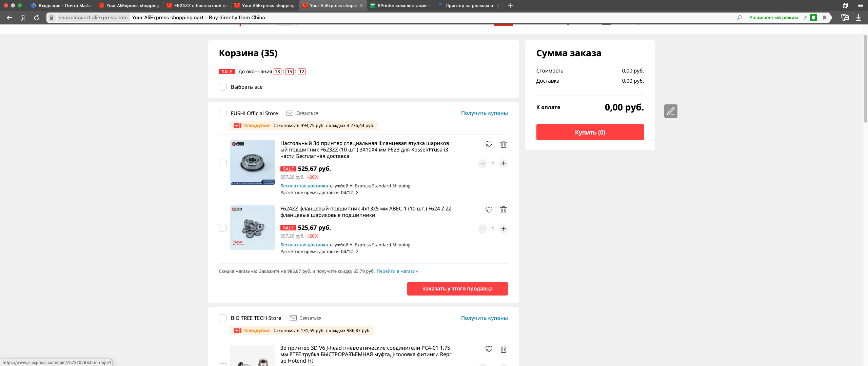Select the FUSHI Official Store checkbox
The width and height of the screenshot is (868, 366).
223,114
